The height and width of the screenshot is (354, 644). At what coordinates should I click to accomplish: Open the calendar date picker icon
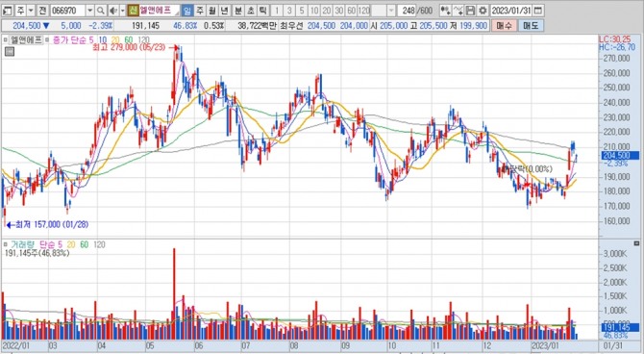pyautogui.click(x=539, y=11)
